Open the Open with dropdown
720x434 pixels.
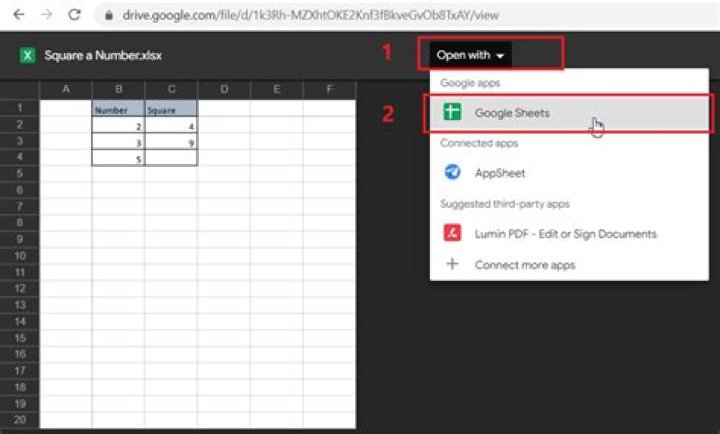[470, 55]
